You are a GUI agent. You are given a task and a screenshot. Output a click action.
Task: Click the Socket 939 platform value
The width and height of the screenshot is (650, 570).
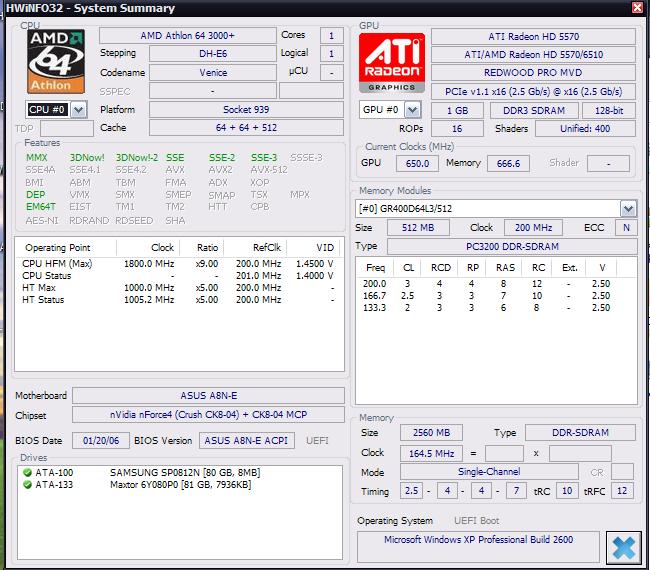click(246, 109)
